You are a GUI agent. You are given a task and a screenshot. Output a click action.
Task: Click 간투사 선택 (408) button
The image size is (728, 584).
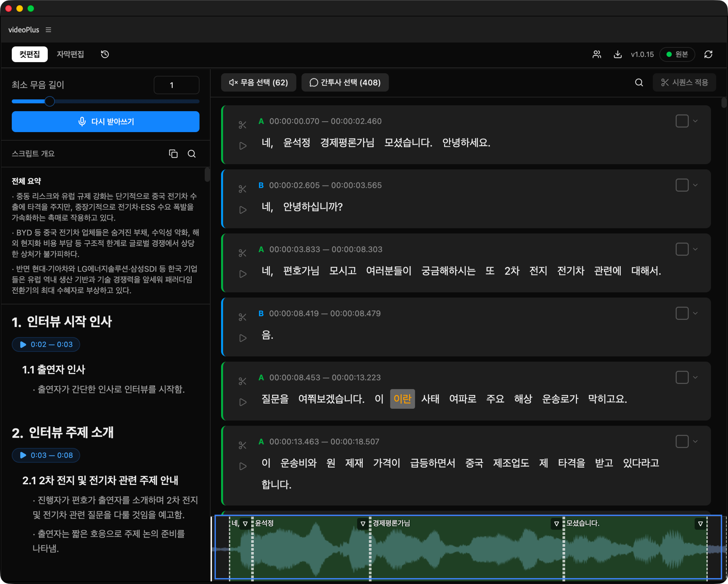[x=345, y=82]
